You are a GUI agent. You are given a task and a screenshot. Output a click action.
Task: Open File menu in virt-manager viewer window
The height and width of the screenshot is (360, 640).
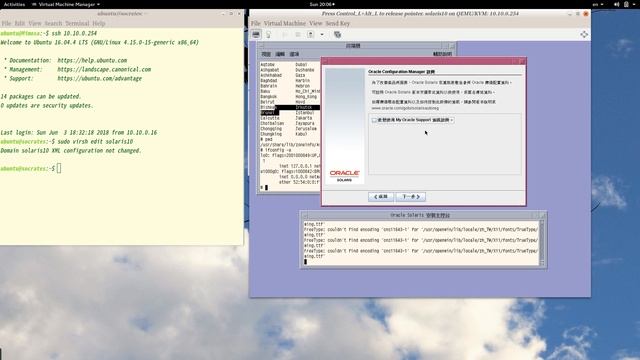click(256, 24)
